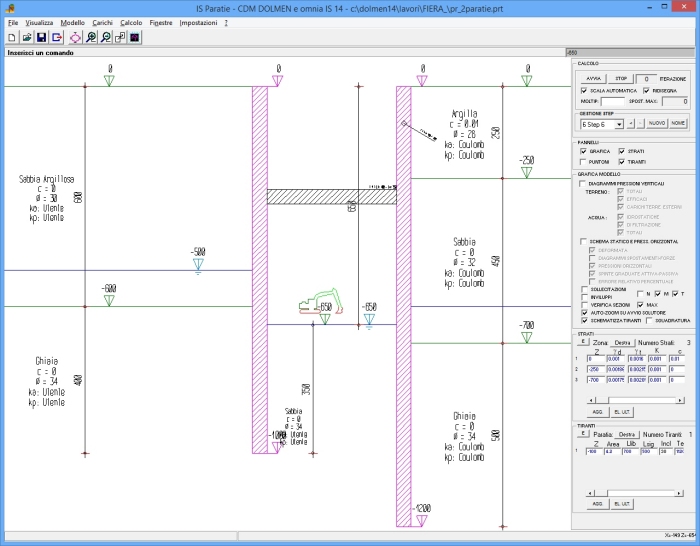Open the Calcolo menu
Viewport: 700px width, 546px height.
point(131,23)
